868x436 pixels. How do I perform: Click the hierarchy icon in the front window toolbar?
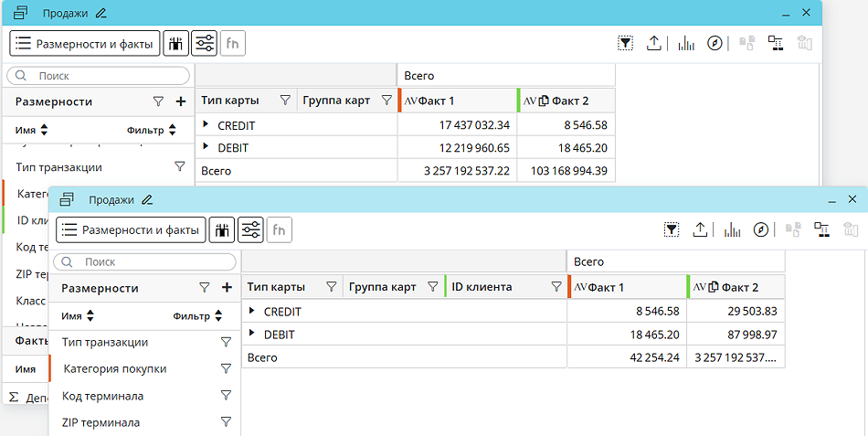(823, 230)
